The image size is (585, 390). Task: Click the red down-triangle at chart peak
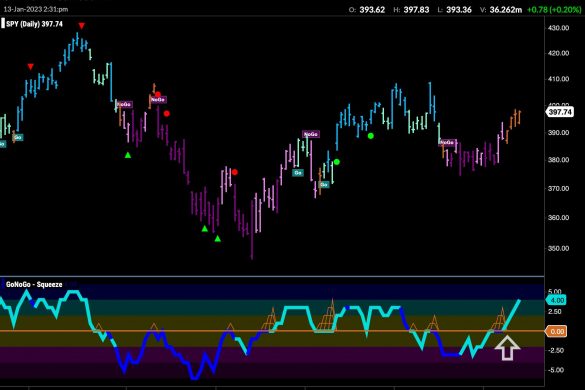pos(81,26)
